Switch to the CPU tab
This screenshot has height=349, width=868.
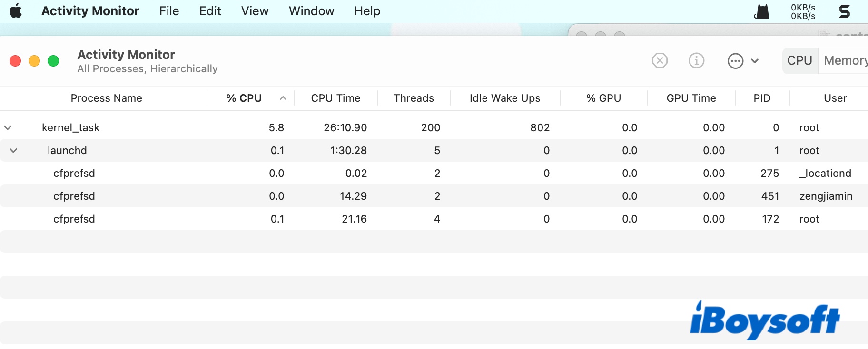pos(799,61)
